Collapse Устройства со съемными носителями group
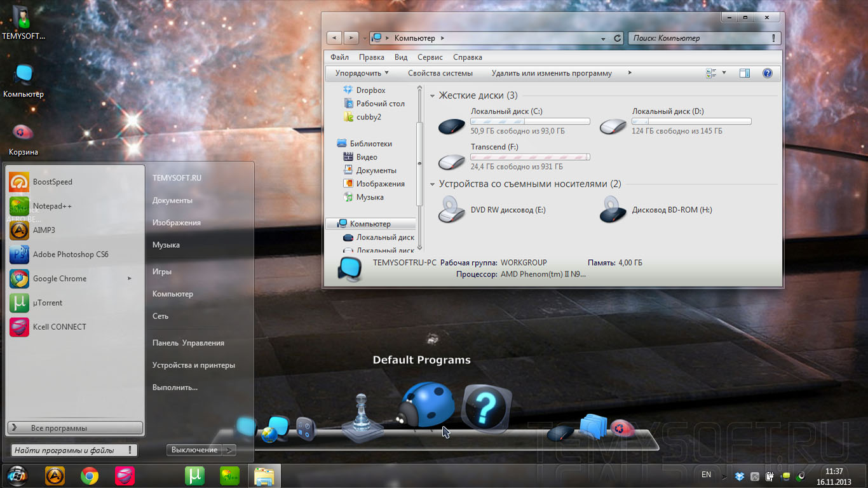The height and width of the screenshot is (488, 868). (x=433, y=184)
